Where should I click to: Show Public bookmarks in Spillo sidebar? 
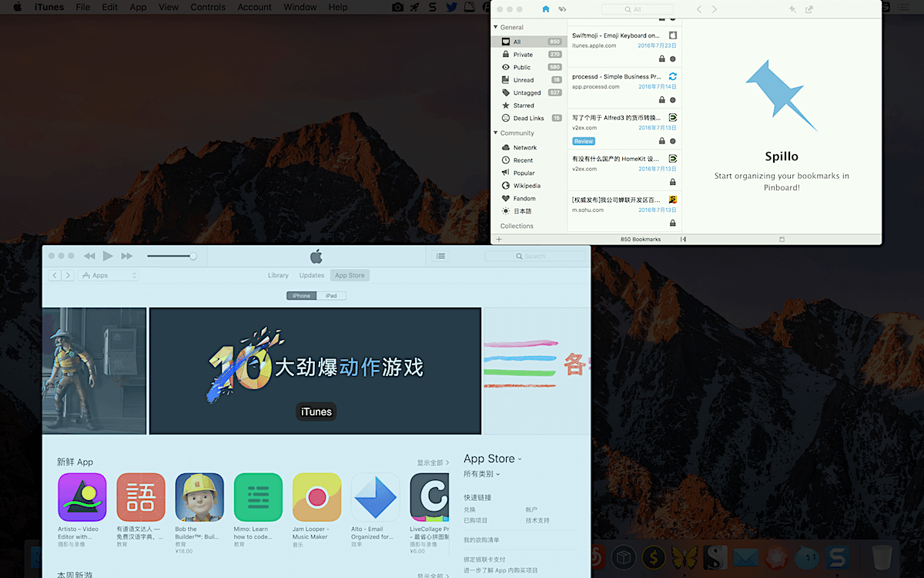(529, 67)
